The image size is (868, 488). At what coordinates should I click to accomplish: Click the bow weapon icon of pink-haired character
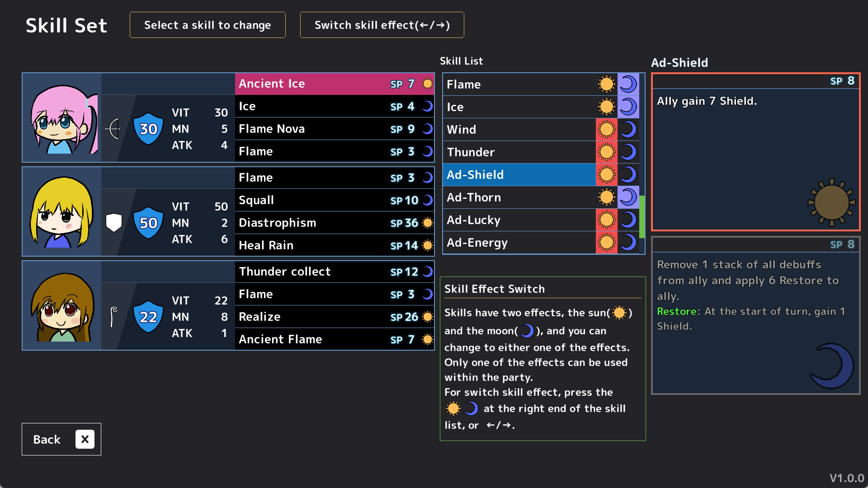[113, 129]
